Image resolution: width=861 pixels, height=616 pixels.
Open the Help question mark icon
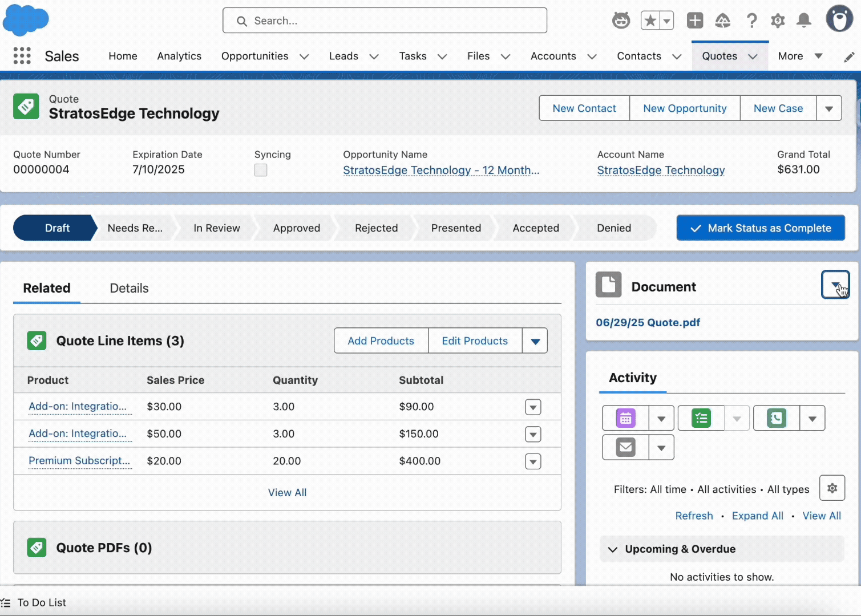[x=751, y=21]
